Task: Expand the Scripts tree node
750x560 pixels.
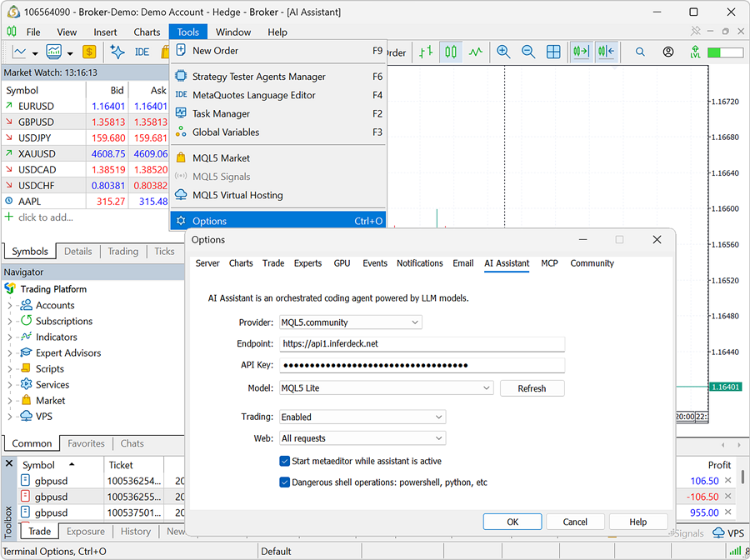Action: click(x=9, y=369)
